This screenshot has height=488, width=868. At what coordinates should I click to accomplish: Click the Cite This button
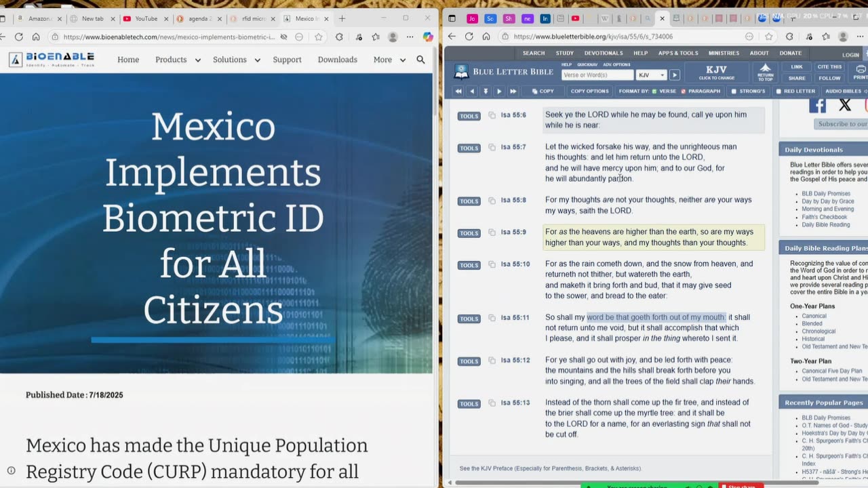pos(829,67)
